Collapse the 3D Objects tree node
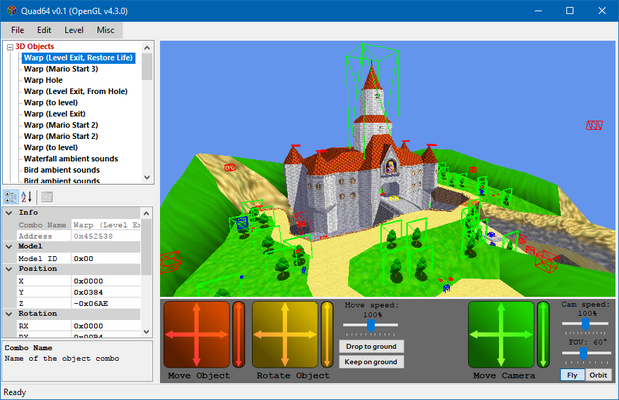Image resolution: width=619 pixels, height=400 pixels. click(10, 47)
